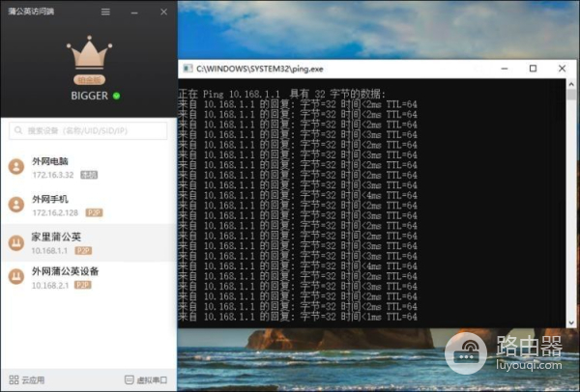Click the green online status dot

point(117,96)
